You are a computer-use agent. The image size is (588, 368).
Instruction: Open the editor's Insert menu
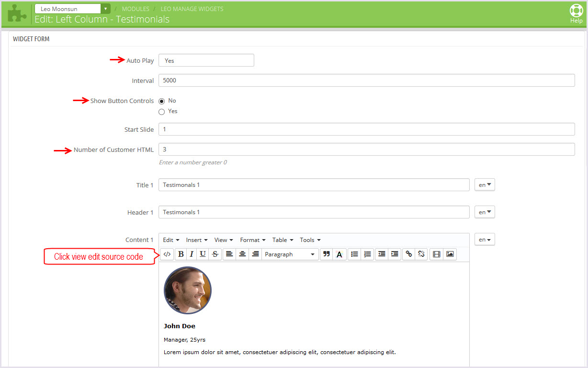(197, 240)
